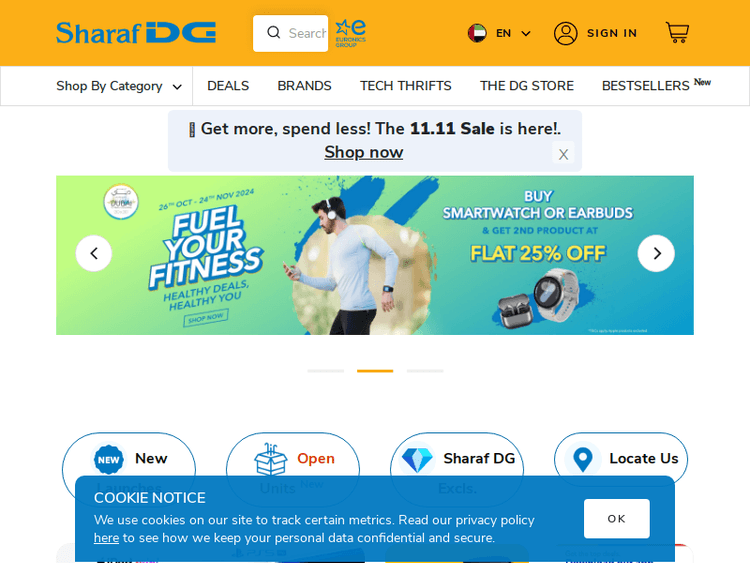Accept cookies with the OK button
The height and width of the screenshot is (563, 750).
(x=617, y=519)
